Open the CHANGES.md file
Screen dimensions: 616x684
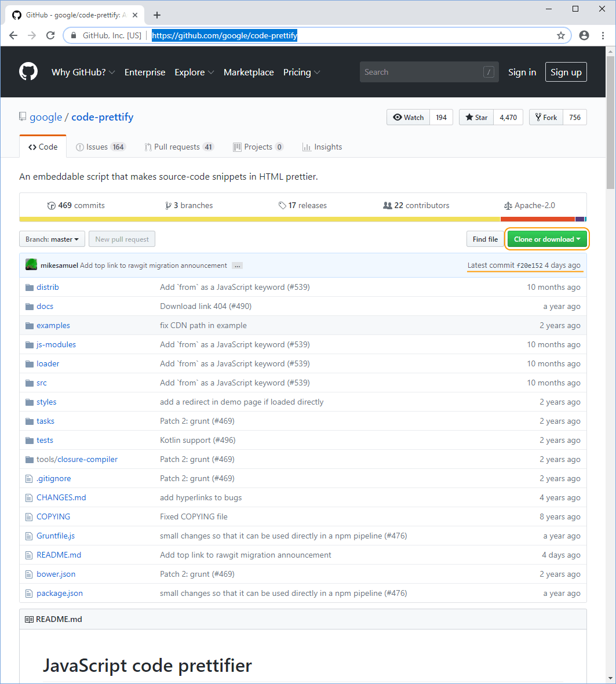click(61, 498)
